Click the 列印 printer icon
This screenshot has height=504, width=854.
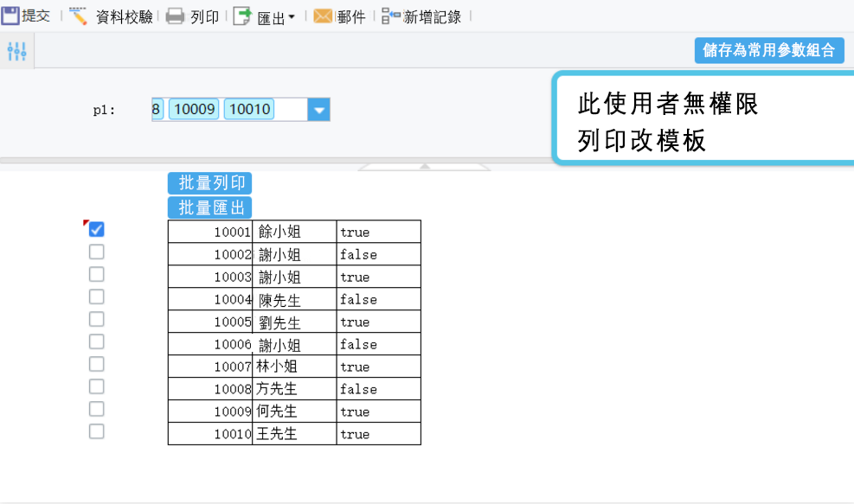tap(175, 16)
